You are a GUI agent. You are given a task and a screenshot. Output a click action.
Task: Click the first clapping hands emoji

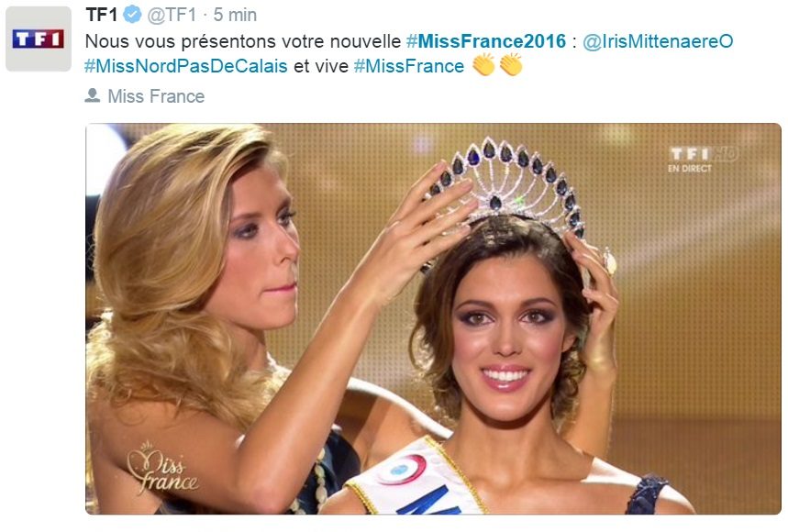coord(484,65)
